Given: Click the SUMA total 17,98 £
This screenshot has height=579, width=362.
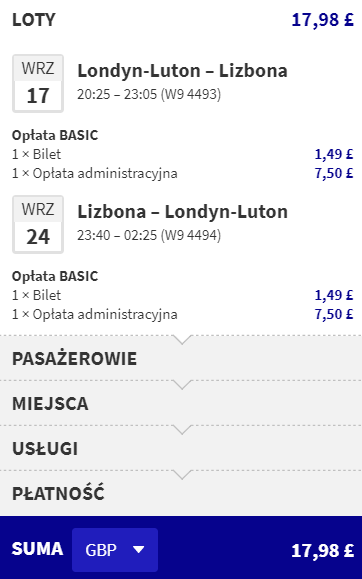Looking at the screenshot, I should [322, 551].
